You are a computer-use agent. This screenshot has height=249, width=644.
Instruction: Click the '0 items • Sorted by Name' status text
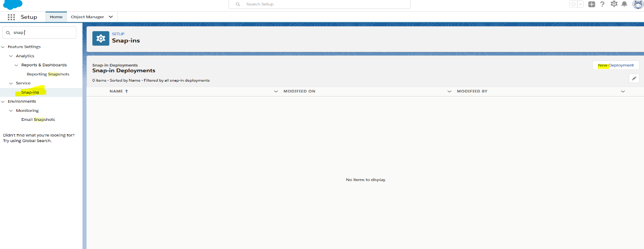click(x=151, y=80)
